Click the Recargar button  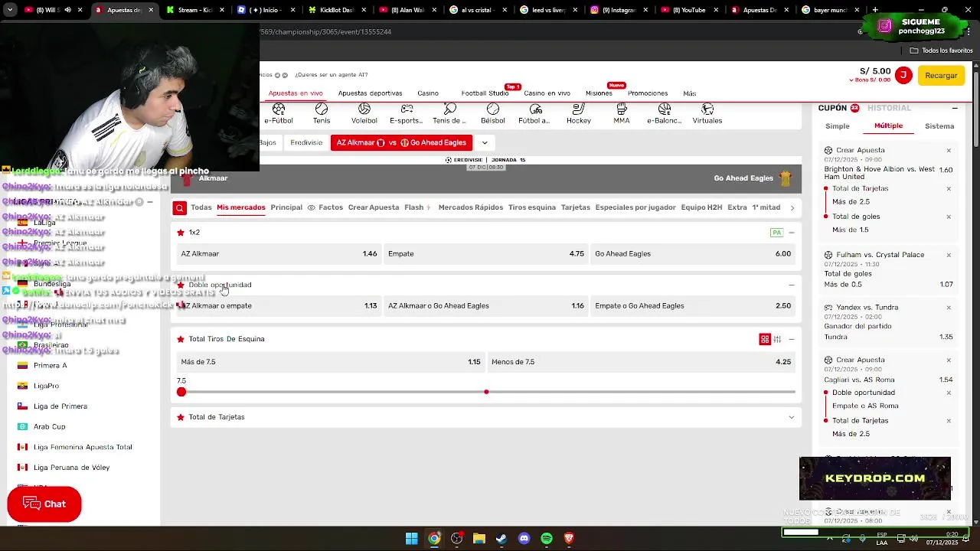click(941, 75)
